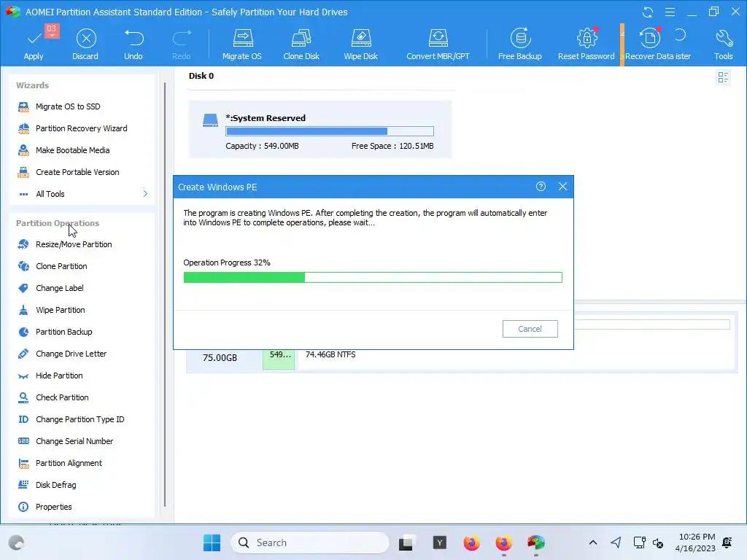747x560 pixels.
Task: Open the hamburger menu in the title bar
Action: click(x=670, y=12)
